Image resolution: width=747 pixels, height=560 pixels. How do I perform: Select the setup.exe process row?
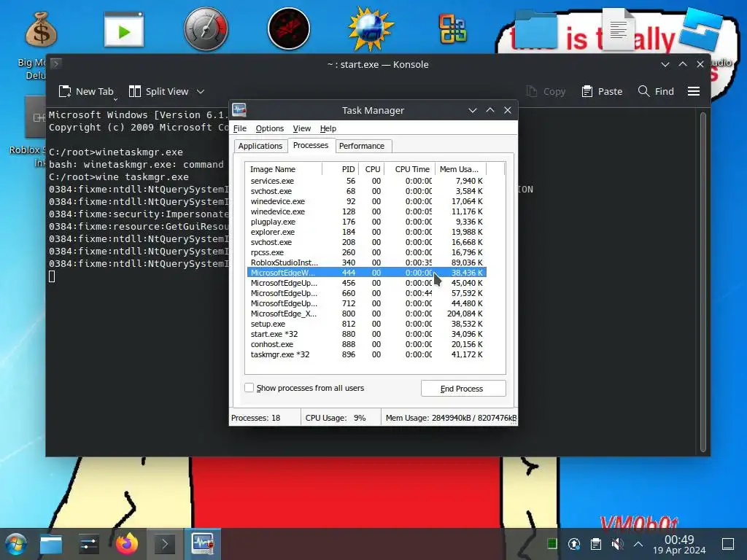coord(366,324)
